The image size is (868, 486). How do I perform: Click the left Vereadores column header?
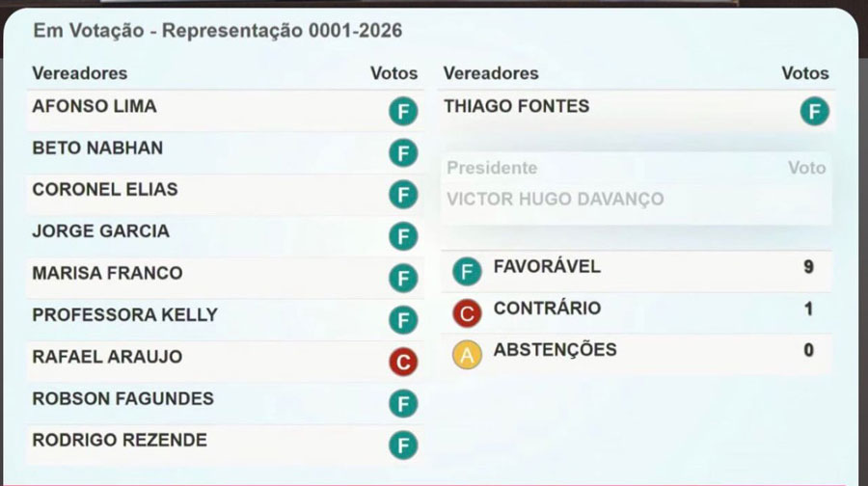coord(79,73)
